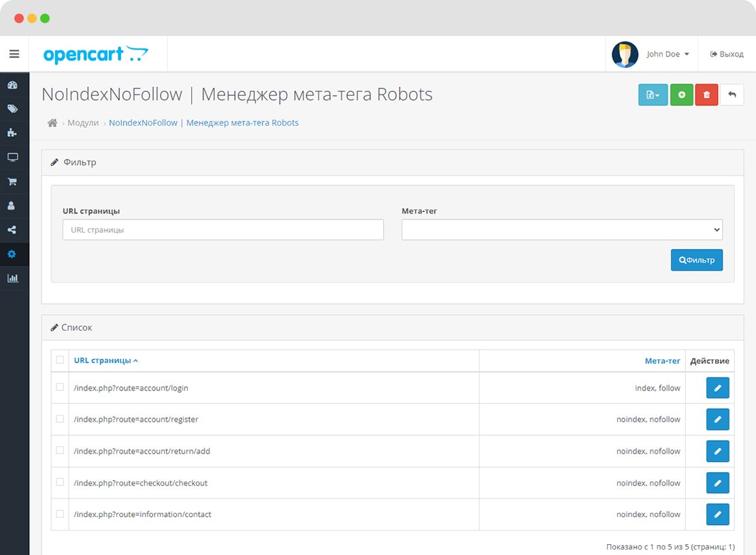Sort by Мета-тег column header
The image size is (756, 555).
(x=663, y=361)
